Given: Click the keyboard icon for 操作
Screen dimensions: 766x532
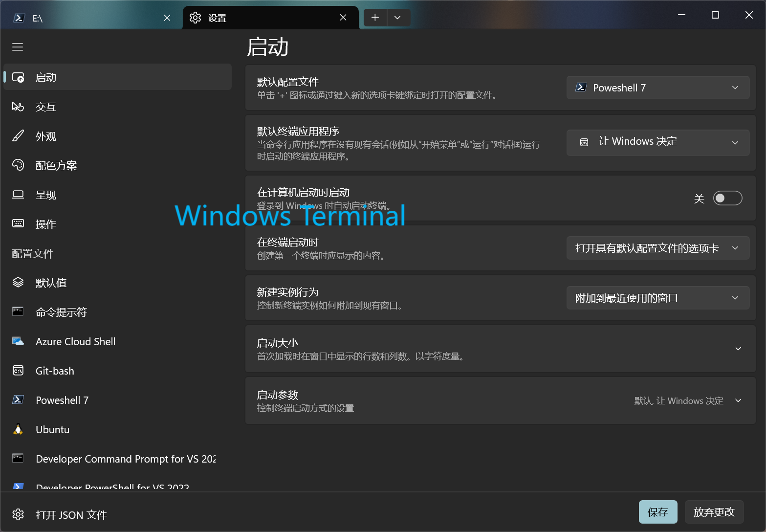Looking at the screenshot, I should tap(18, 224).
